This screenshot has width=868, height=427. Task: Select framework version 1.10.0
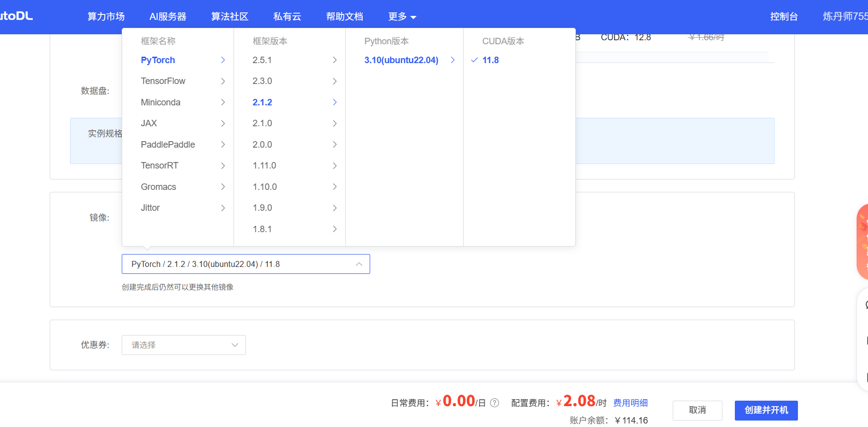[x=264, y=187]
